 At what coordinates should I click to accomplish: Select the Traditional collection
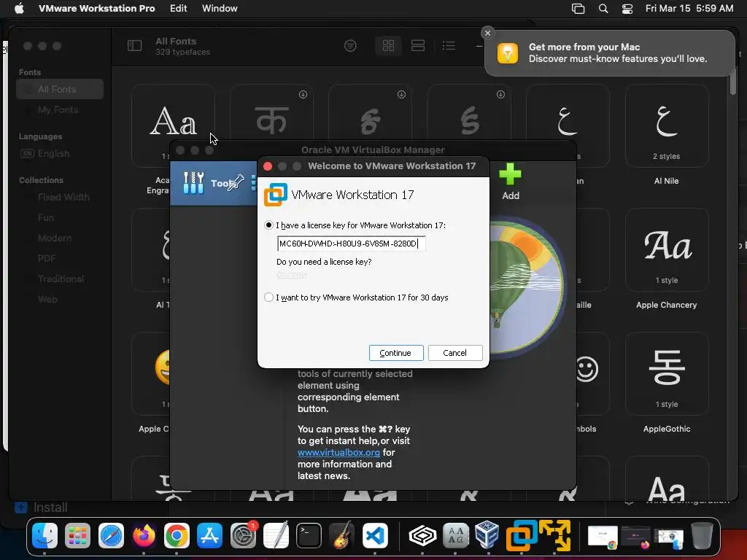point(60,279)
